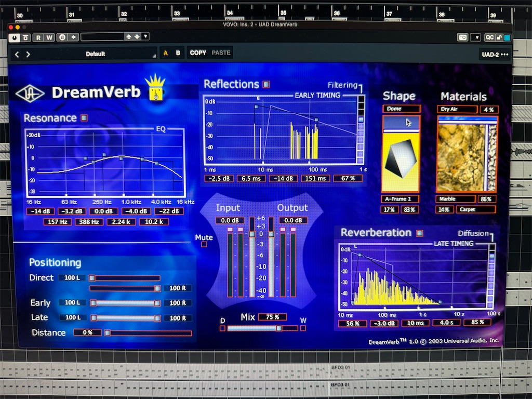Go to next preset with right chevron
The image size is (532, 399).
28,54
